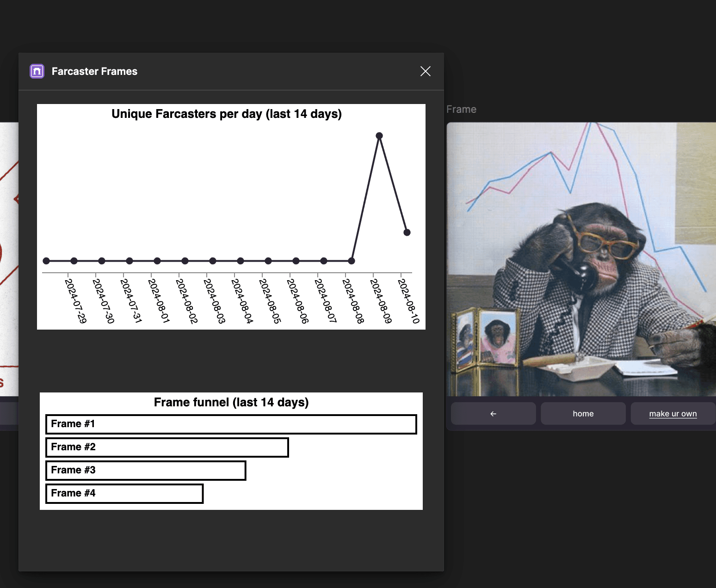Screen dimensions: 716x588
Task: Select the Frame #1 funnel bar
Action: (x=231, y=424)
